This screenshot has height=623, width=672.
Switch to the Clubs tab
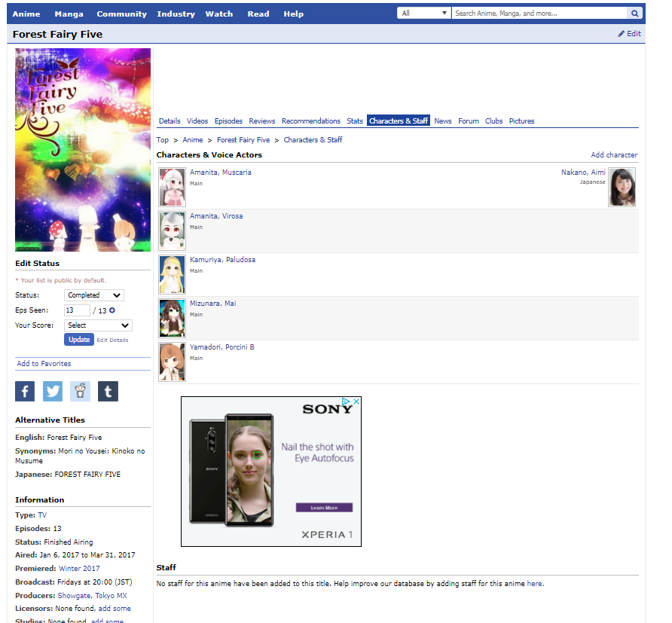(x=493, y=121)
